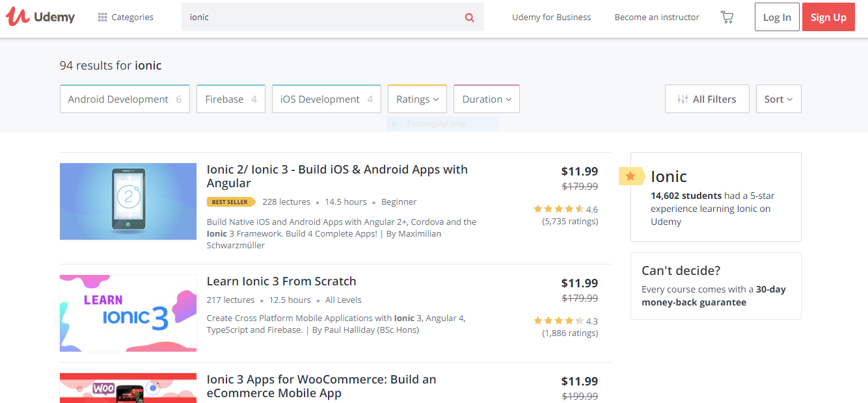The image size is (868, 403).
Task: Toggle the iOS Development filter
Action: (x=326, y=99)
